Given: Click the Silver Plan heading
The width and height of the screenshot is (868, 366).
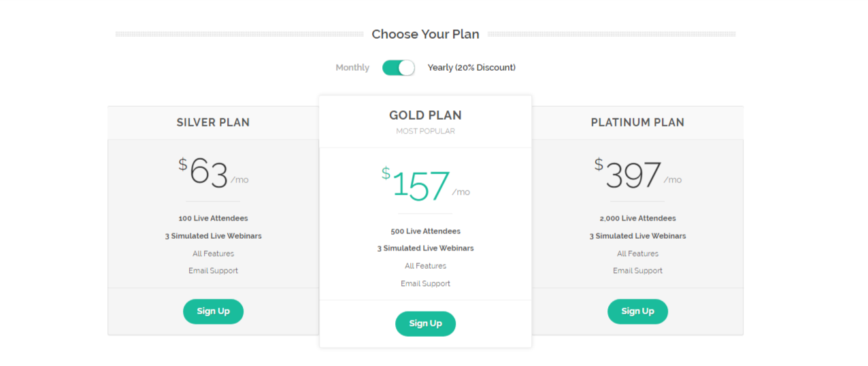Looking at the screenshot, I should pos(213,122).
